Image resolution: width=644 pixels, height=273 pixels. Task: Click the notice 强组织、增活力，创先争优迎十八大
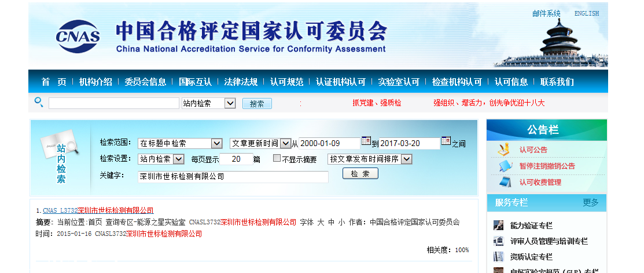pyautogui.click(x=489, y=103)
